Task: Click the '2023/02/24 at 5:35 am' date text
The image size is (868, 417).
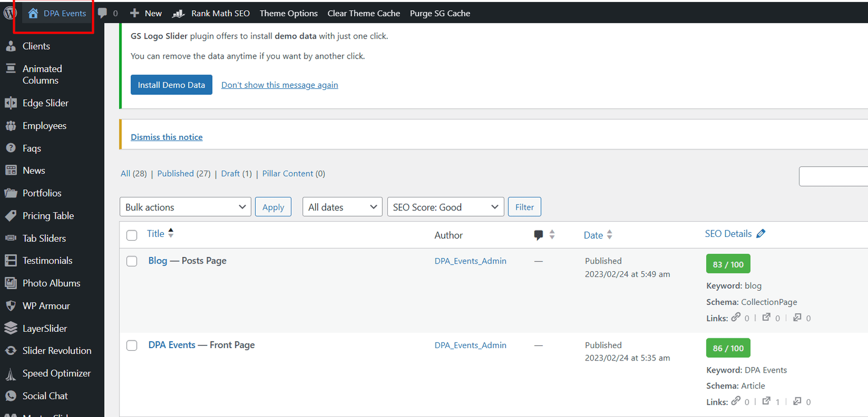Action: click(x=627, y=358)
